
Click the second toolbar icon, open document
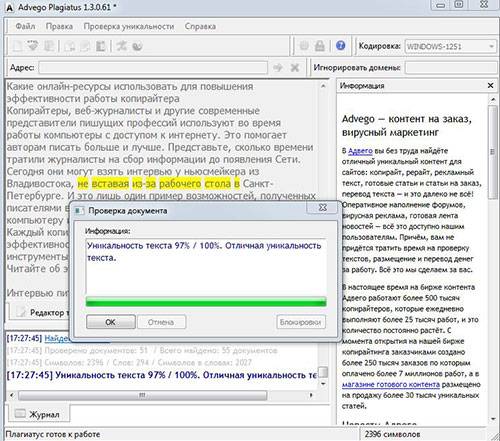33,46
